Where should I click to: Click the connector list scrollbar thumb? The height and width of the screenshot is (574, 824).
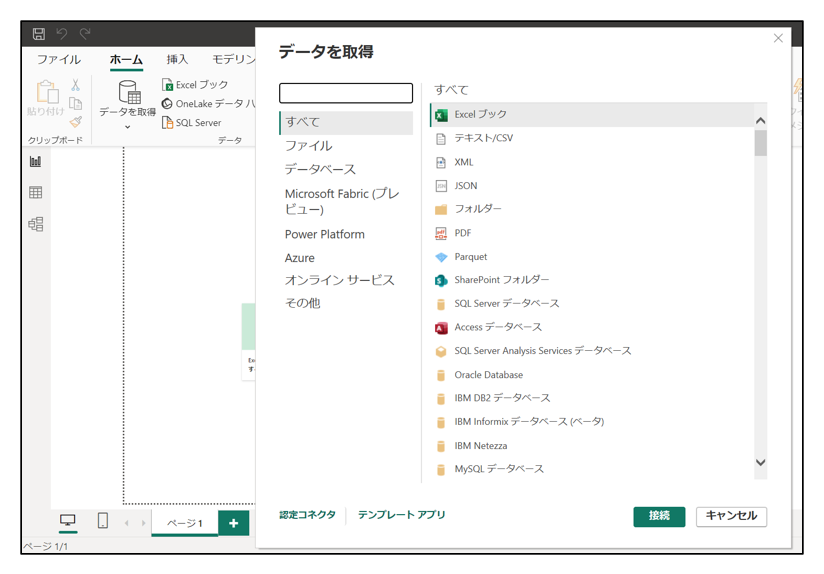(760, 143)
